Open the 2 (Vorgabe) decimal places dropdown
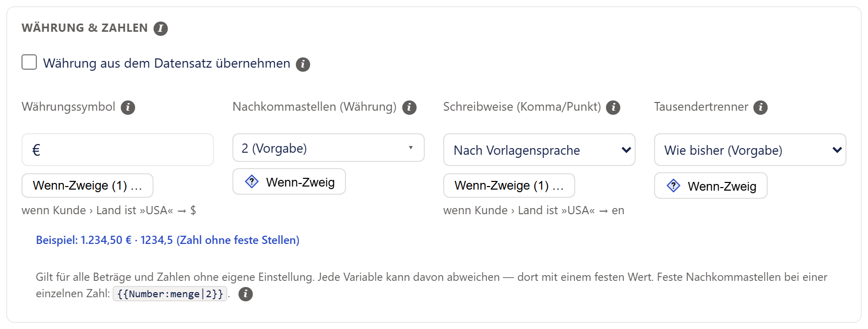 pos(329,148)
